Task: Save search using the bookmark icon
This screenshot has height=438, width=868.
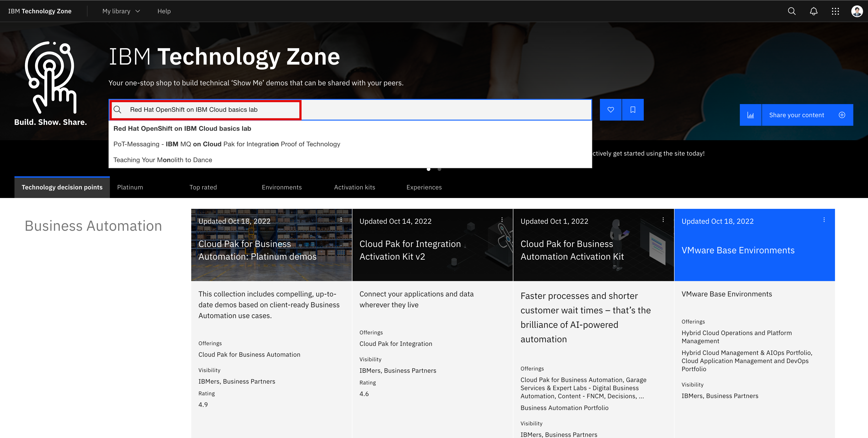Action: [x=633, y=109]
